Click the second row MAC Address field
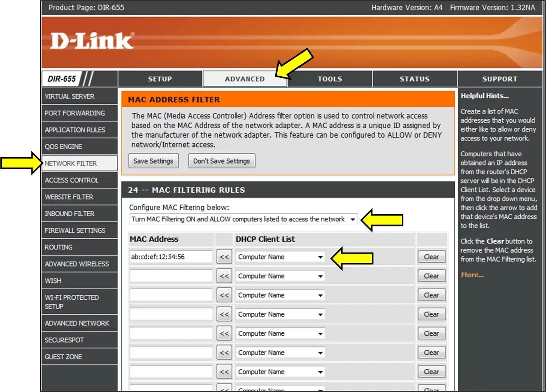Image resolution: width=546 pixels, height=392 pixels. pos(171,276)
